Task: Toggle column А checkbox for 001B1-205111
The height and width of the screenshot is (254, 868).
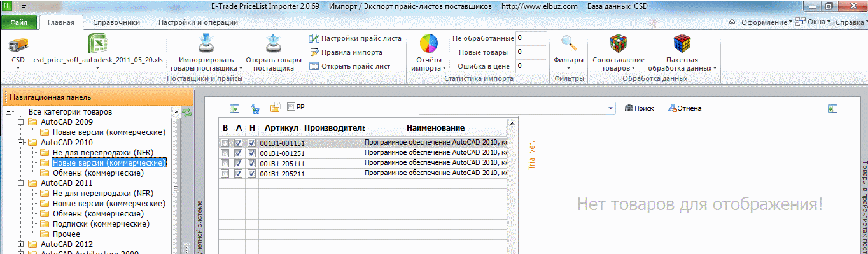Action: click(238, 164)
